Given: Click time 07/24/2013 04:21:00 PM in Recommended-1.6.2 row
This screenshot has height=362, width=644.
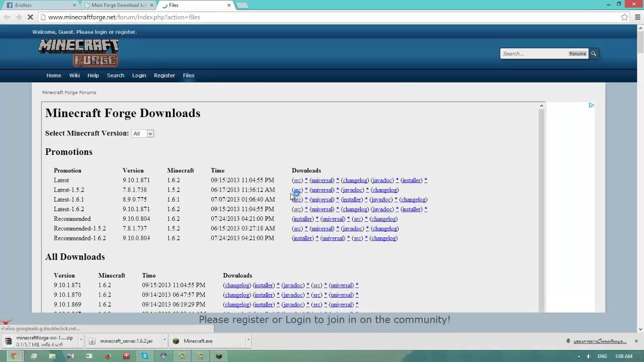Looking at the screenshot, I should [x=243, y=238].
